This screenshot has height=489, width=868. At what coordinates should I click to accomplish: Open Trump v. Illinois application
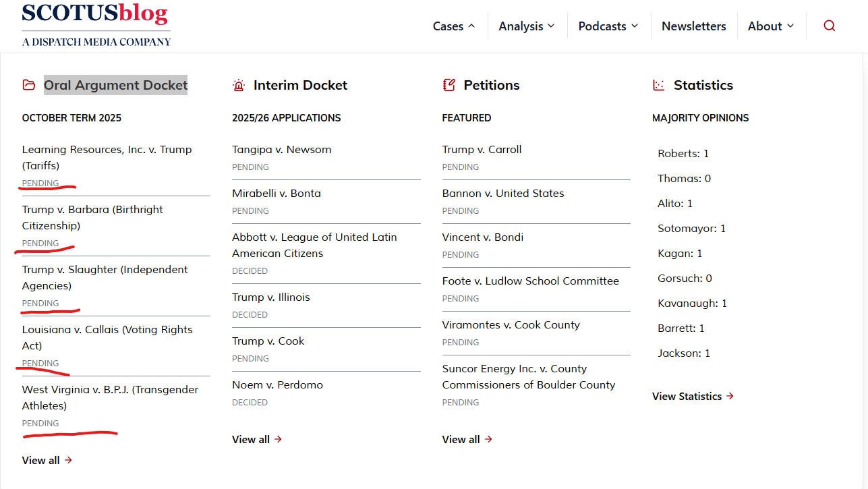pyautogui.click(x=271, y=297)
